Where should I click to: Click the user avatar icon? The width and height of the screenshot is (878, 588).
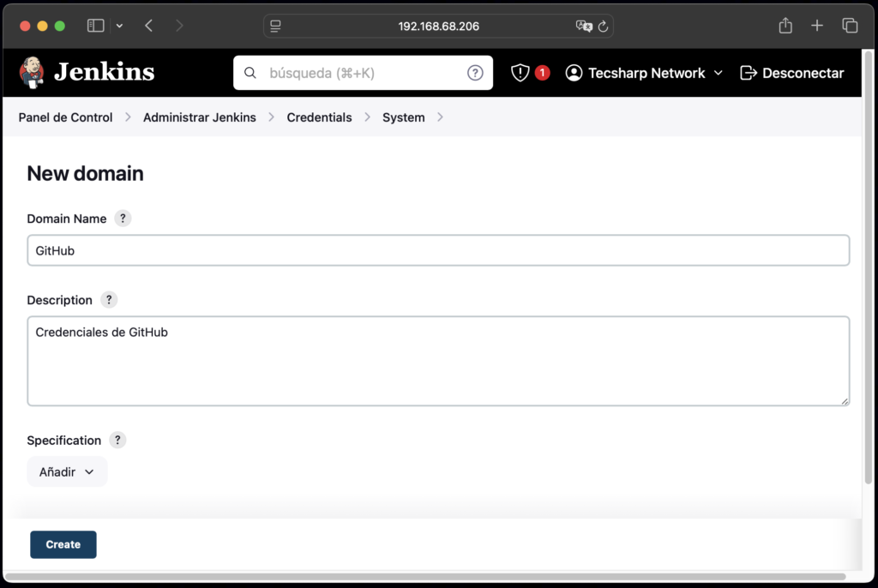pos(574,73)
